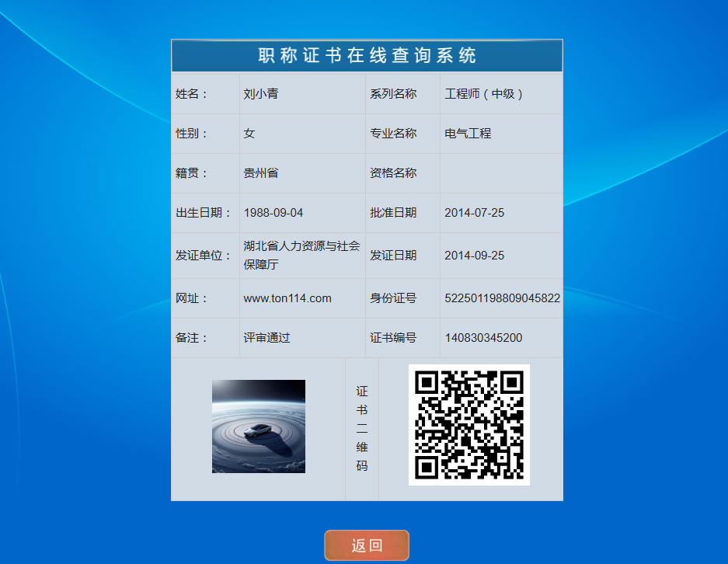Screen dimensions: 728x564
Task: Click the 返回 button
Action: coord(366,545)
